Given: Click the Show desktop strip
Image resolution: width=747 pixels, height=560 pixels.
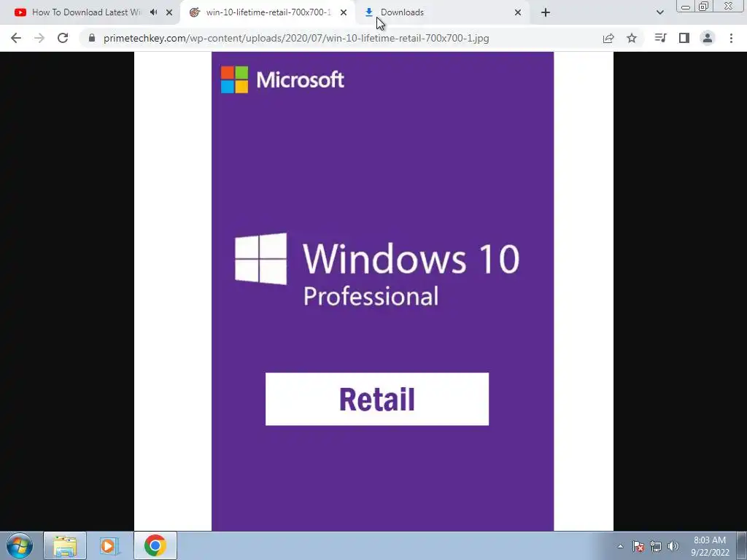Looking at the screenshot, I should 742,545.
